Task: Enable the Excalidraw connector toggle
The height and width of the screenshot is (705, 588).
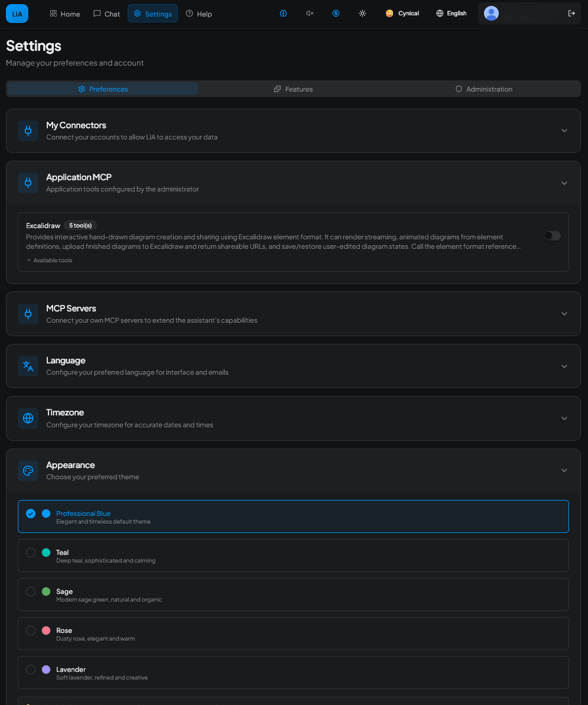Action: click(551, 235)
